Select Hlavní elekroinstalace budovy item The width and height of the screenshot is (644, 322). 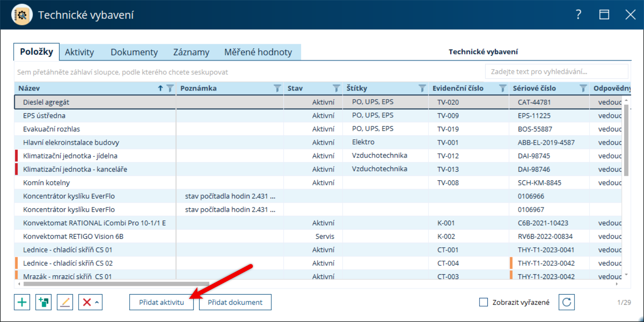coord(319,143)
